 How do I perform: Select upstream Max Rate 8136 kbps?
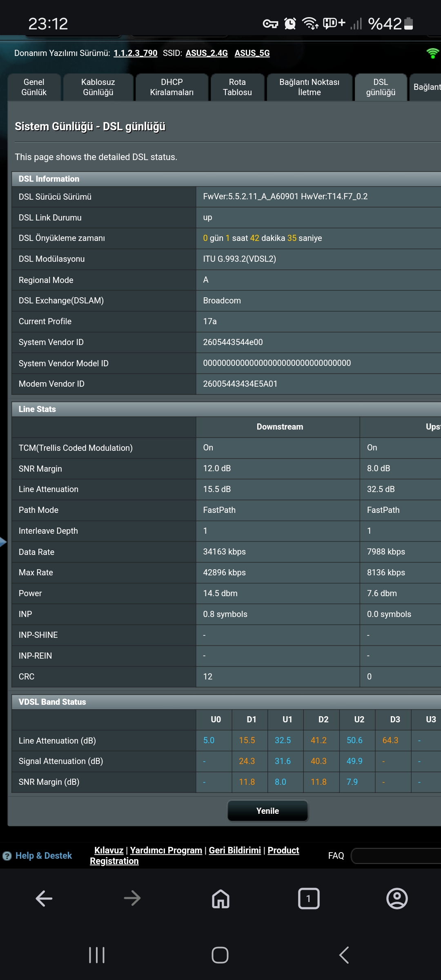(x=386, y=572)
